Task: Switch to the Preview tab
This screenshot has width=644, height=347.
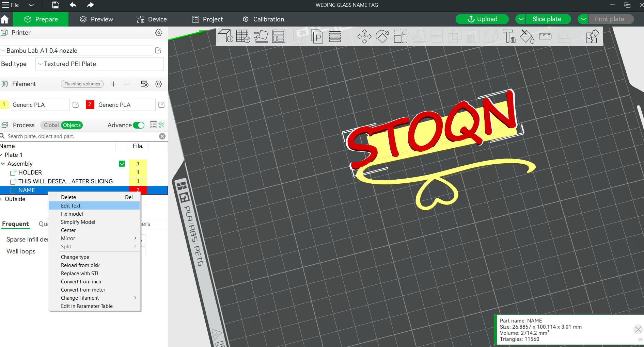Action: click(96, 19)
